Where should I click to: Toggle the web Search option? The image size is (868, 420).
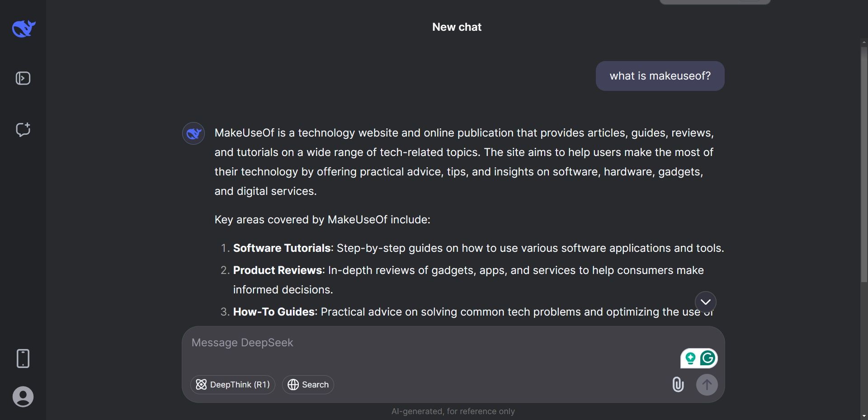[308, 385]
